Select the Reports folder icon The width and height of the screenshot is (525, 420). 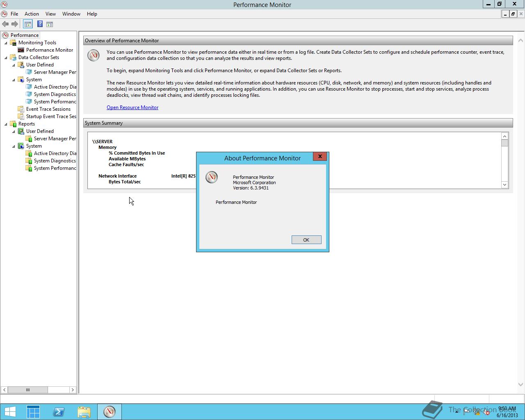[x=13, y=124]
